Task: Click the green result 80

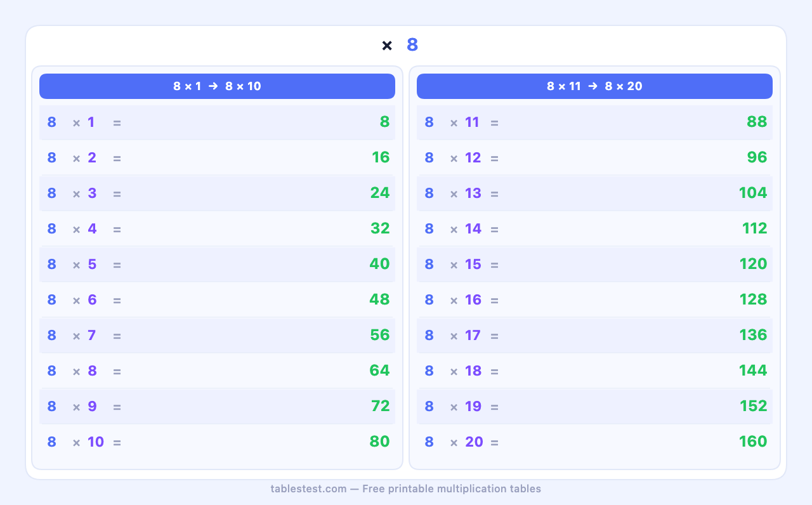Action: tap(379, 442)
